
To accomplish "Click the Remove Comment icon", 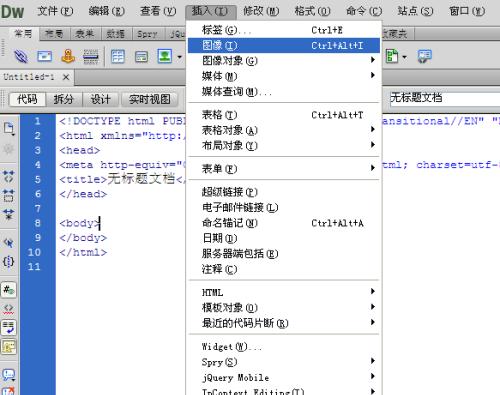I will [9, 391].
